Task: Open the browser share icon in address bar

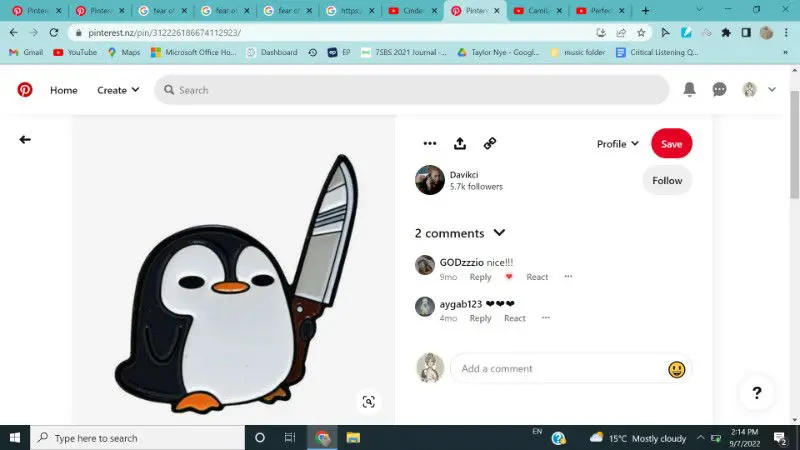Action: tap(621, 33)
